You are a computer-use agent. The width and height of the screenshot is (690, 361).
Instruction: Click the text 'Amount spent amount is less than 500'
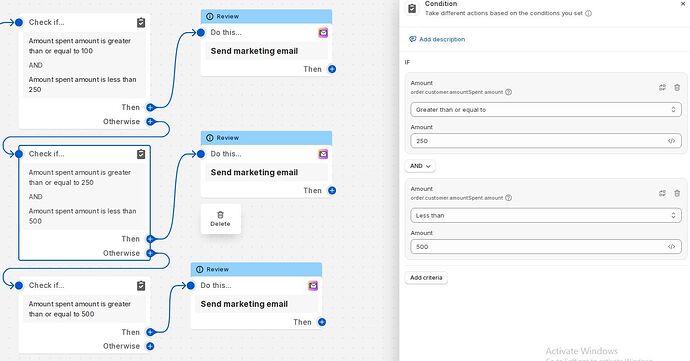pos(82,216)
